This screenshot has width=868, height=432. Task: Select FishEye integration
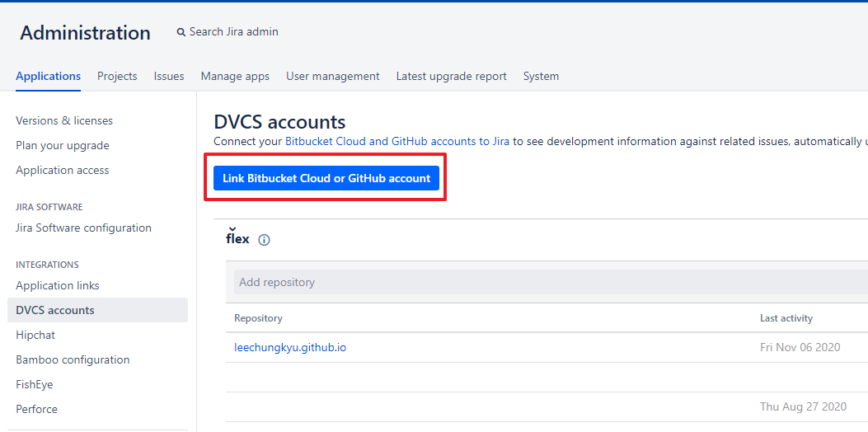(35, 384)
